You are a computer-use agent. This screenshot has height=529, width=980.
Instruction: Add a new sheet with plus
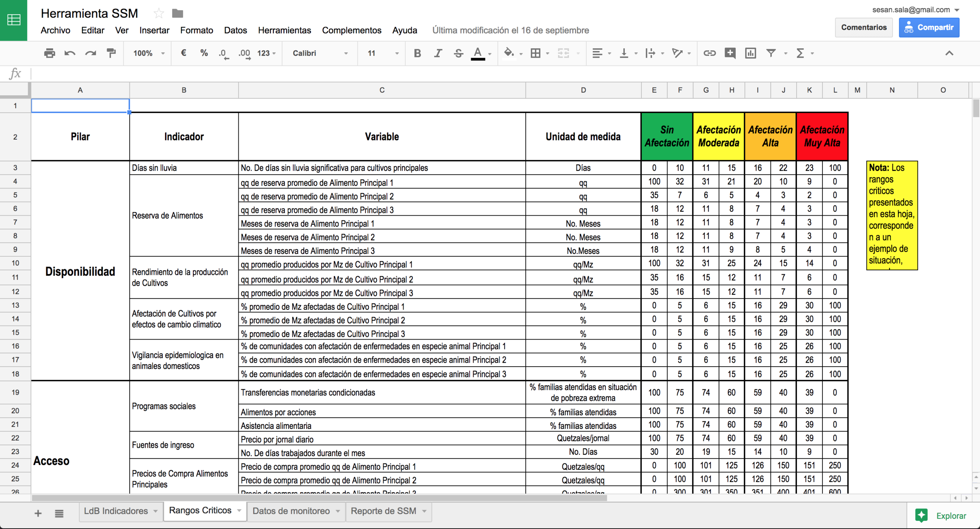tap(38, 513)
